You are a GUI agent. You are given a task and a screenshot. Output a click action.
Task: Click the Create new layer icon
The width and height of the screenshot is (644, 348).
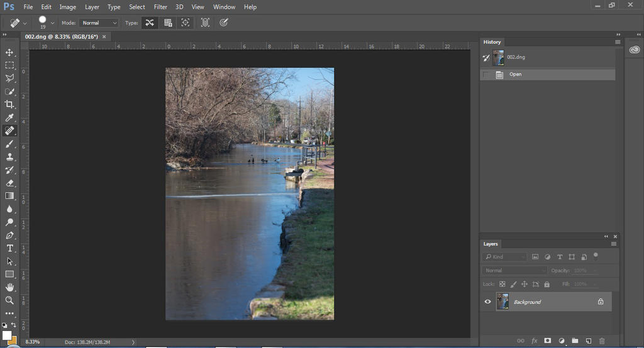588,340
